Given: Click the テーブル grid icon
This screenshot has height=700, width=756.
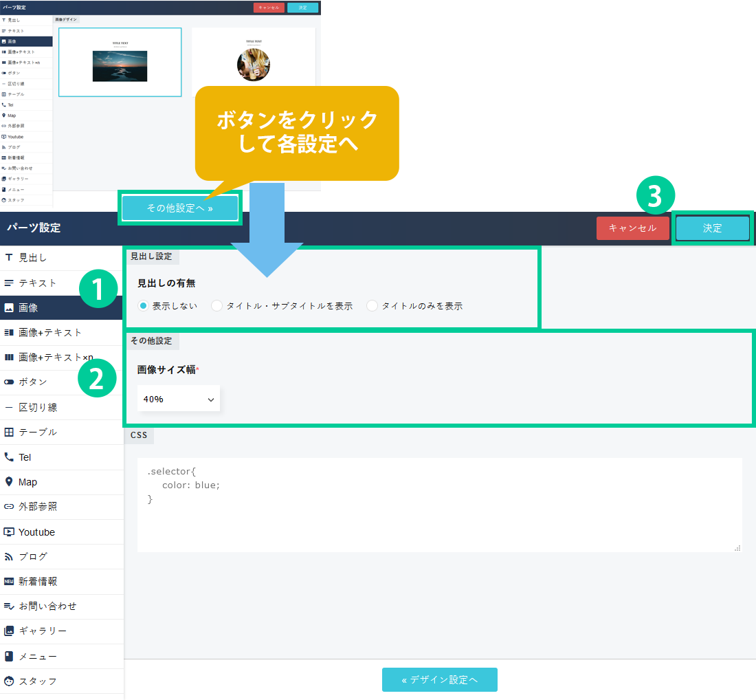Looking at the screenshot, I should tap(9, 433).
